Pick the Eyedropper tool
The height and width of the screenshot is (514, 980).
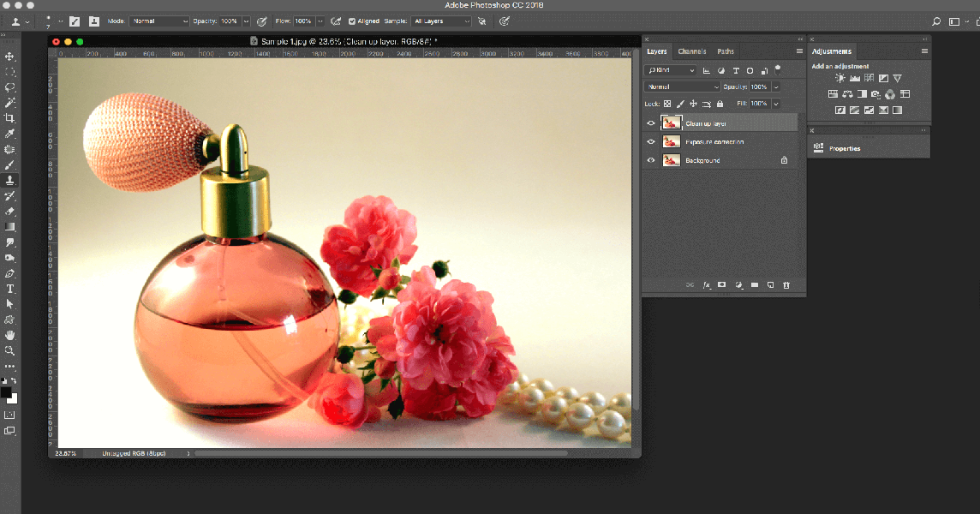click(x=10, y=134)
